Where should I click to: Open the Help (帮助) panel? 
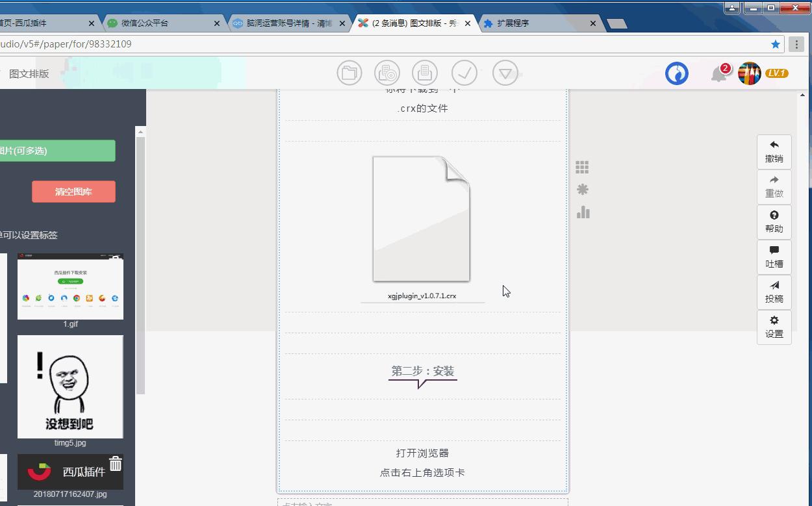click(774, 221)
